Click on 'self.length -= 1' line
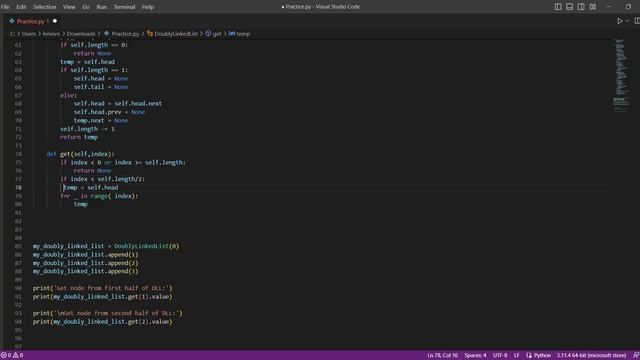640x360 pixels. click(87, 129)
